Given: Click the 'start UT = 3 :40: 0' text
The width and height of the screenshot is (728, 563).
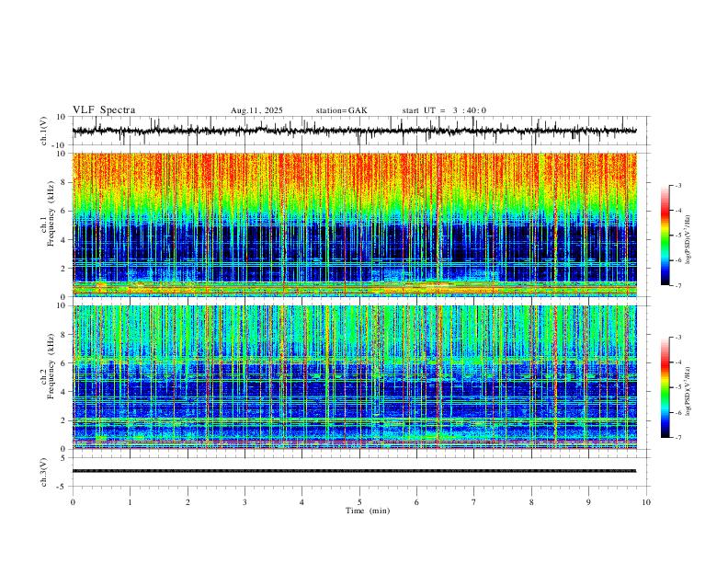Looking at the screenshot, I should click(444, 110).
